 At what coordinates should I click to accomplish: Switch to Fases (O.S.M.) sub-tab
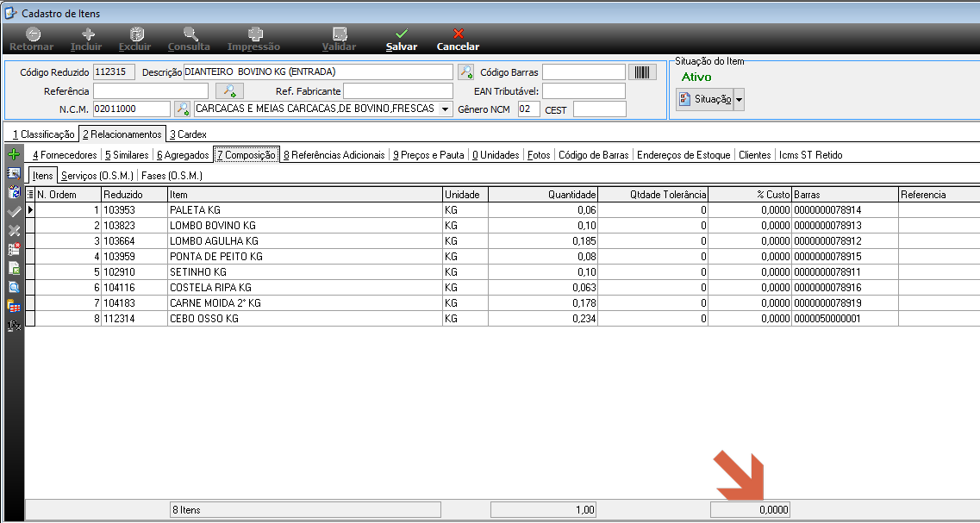click(x=172, y=176)
